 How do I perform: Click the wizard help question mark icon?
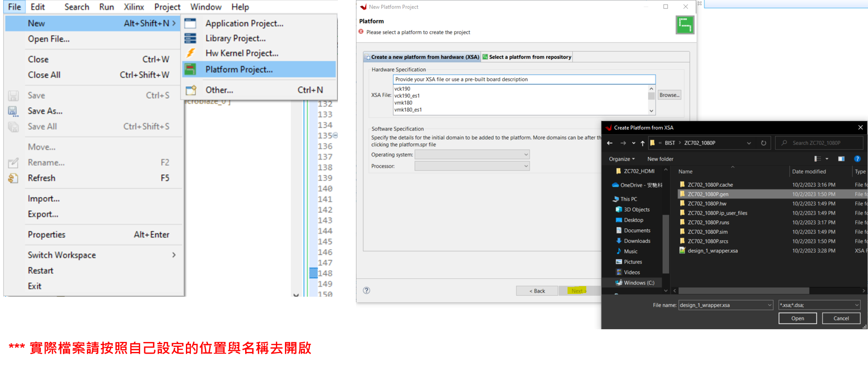(366, 290)
